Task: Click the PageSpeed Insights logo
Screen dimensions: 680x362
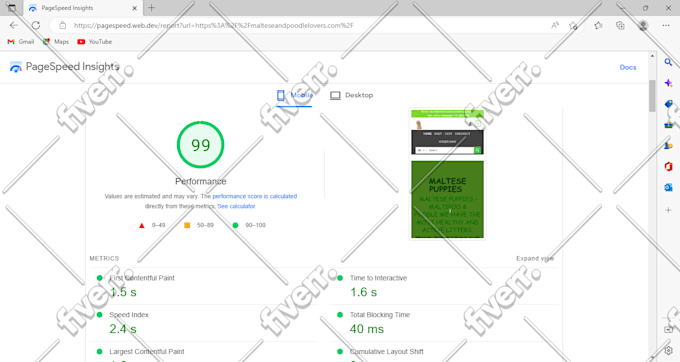Action: click(x=64, y=67)
